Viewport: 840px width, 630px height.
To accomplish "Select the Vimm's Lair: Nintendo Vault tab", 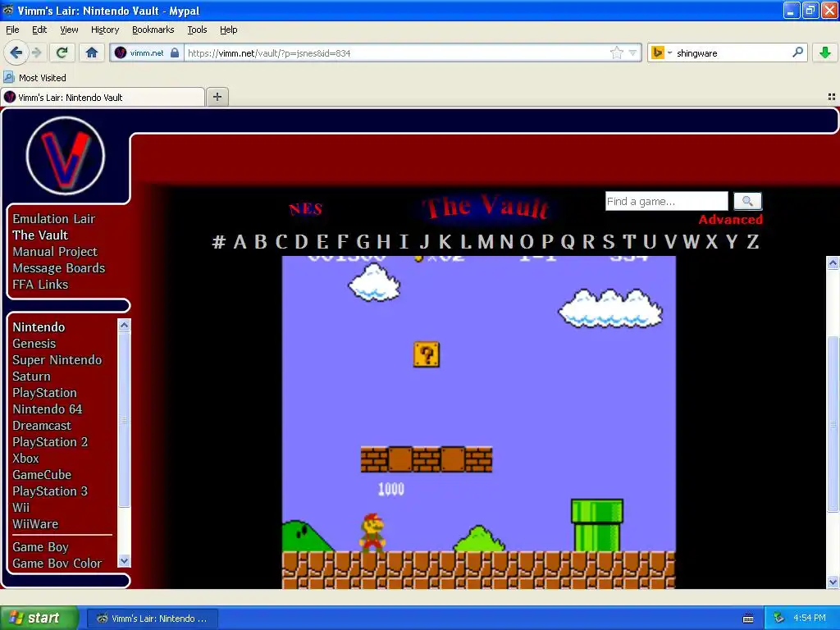I will [x=103, y=97].
